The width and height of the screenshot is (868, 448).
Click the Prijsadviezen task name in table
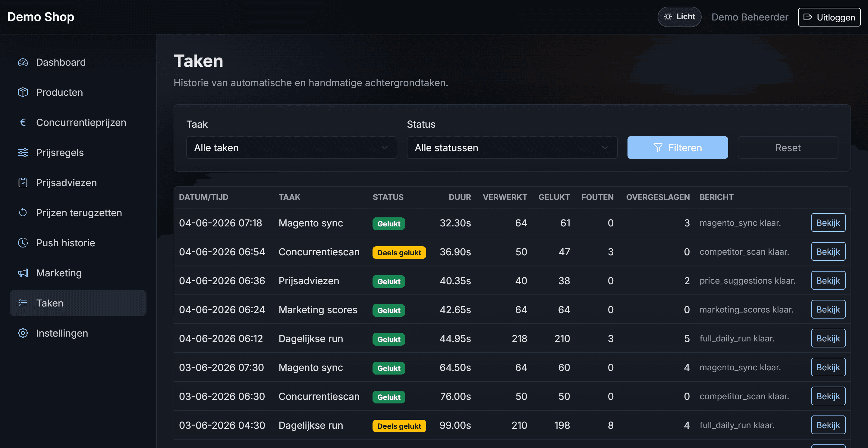click(x=309, y=281)
